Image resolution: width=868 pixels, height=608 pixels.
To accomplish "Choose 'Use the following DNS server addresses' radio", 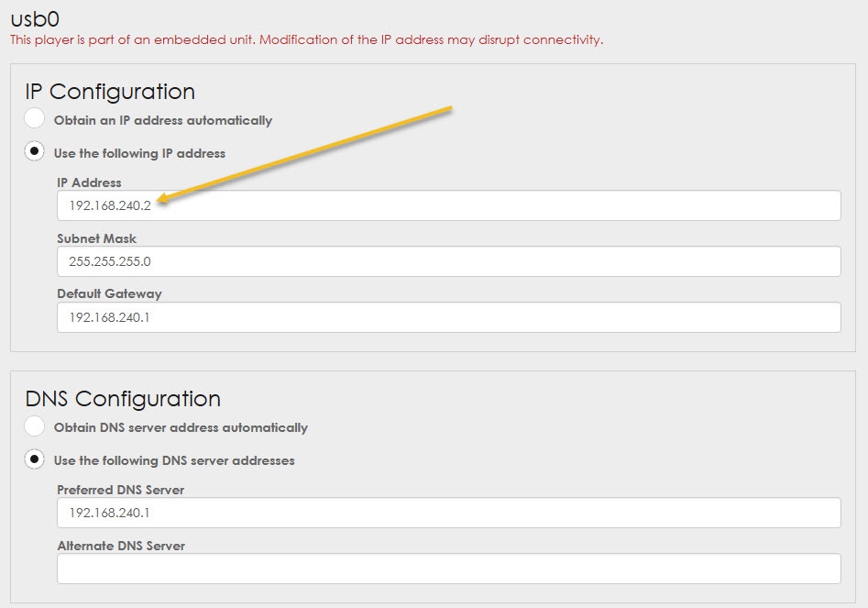I will coord(34,459).
